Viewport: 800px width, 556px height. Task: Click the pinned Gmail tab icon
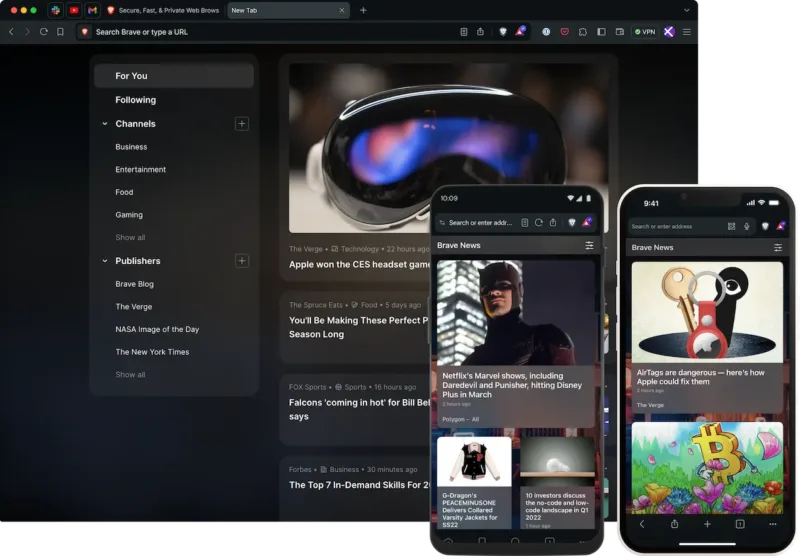coord(92,10)
